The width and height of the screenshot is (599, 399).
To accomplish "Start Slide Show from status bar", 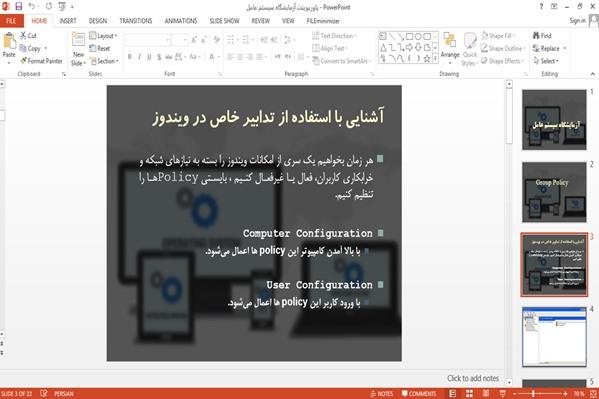I will click(503, 394).
